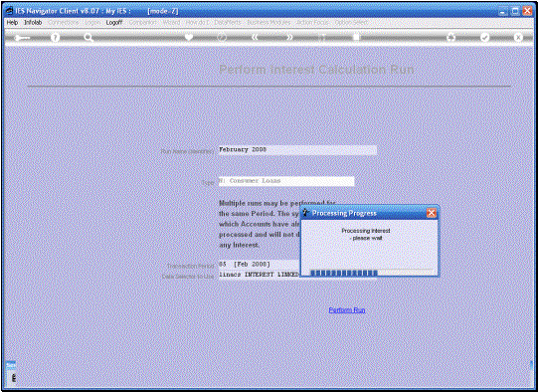Open the Action Focus menu

312,22
